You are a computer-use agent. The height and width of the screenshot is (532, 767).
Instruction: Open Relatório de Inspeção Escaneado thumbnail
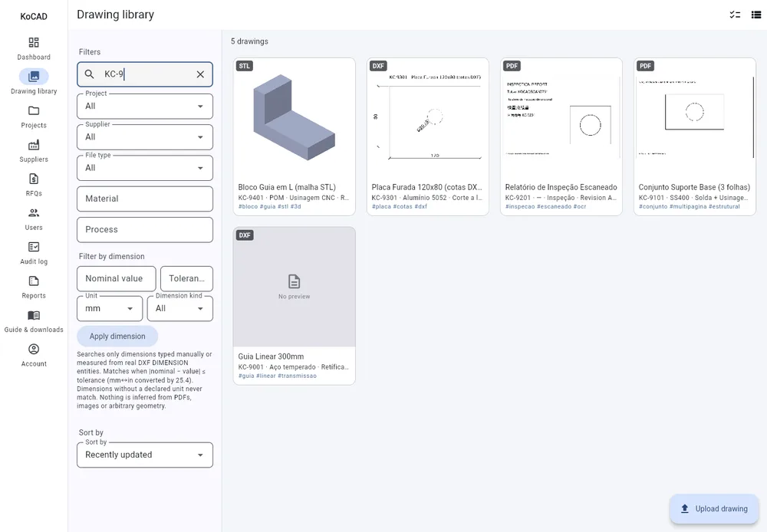tap(561, 118)
